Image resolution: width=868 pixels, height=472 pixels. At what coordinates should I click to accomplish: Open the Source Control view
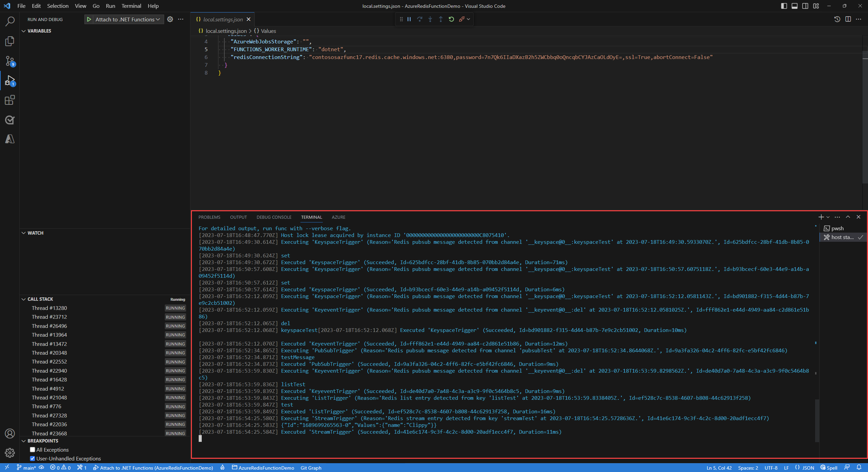[10, 61]
